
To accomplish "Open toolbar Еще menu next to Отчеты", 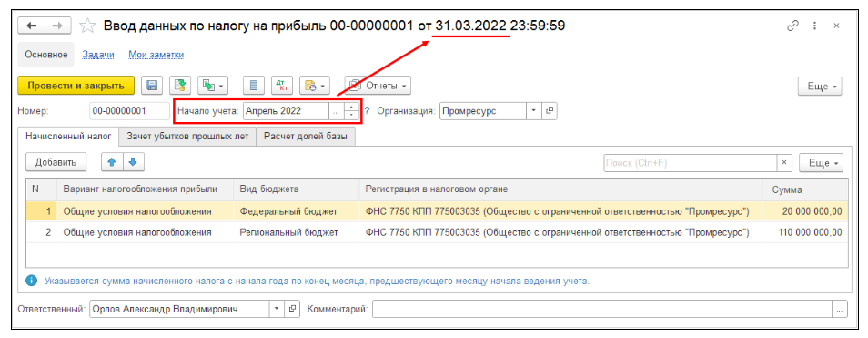I will (819, 87).
